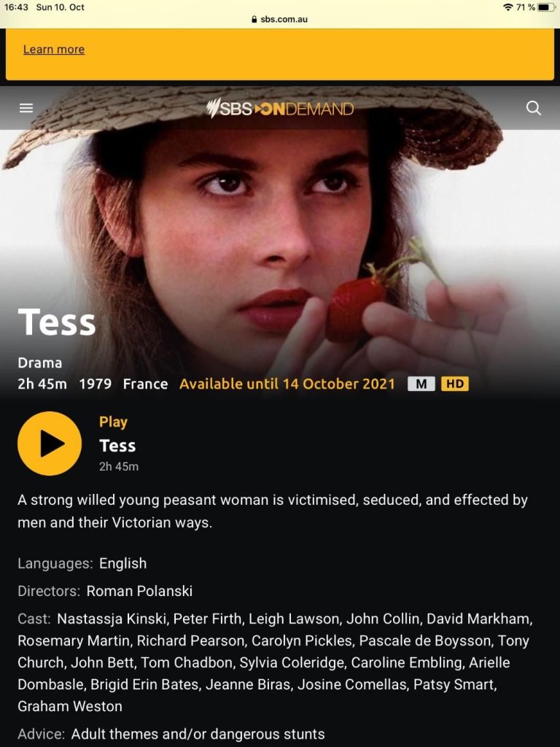Select the English language entry

(x=122, y=564)
